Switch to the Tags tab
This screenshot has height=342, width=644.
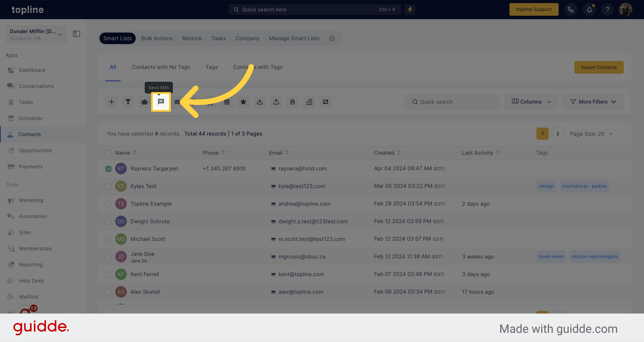(211, 67)
